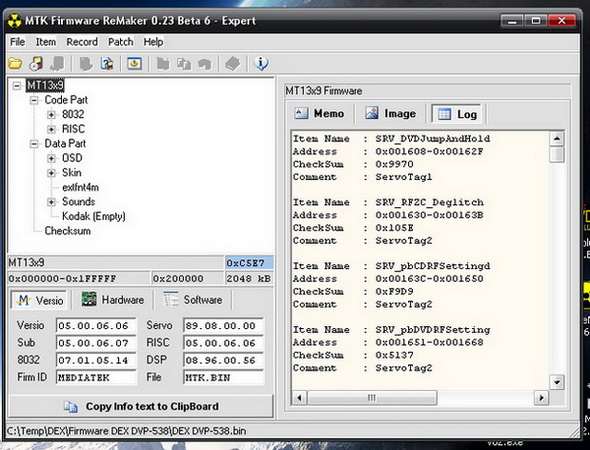Click the yellow Open folder toolbar icon
The height and width of the screenshot is (450, 590).
click(15, 63)
